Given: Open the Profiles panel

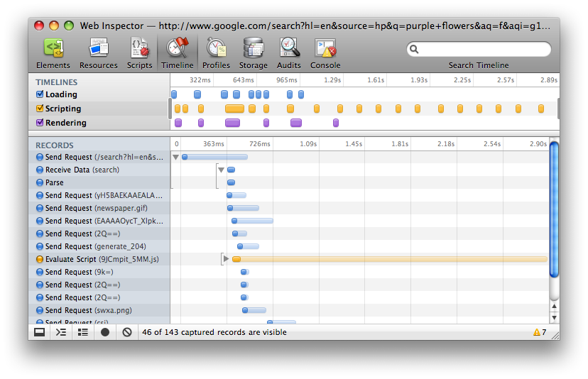Looking at the screenshot, I should (x=216, y=53).
